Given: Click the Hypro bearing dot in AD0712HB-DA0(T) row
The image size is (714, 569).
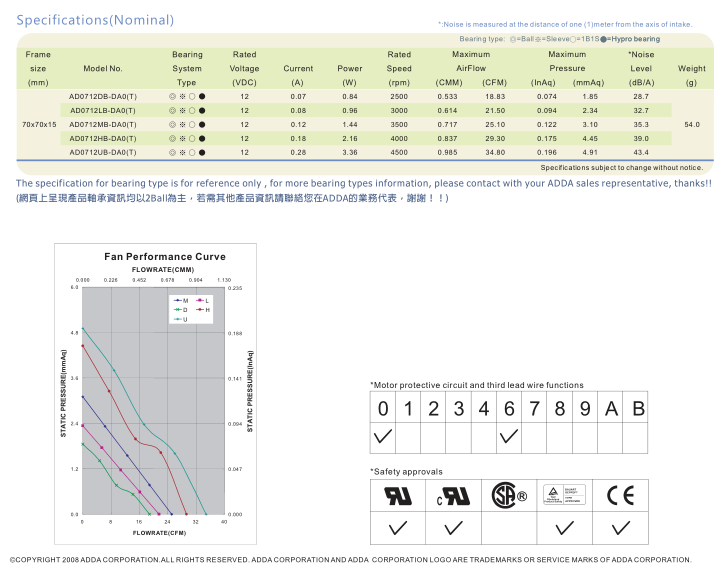Looking at the screenshot, I should pos(202,138).
